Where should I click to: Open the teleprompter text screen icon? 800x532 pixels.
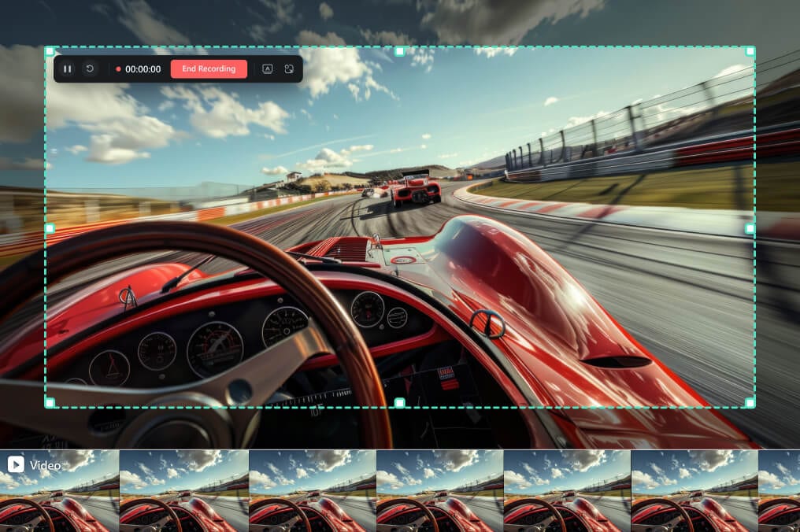(268, 68)
